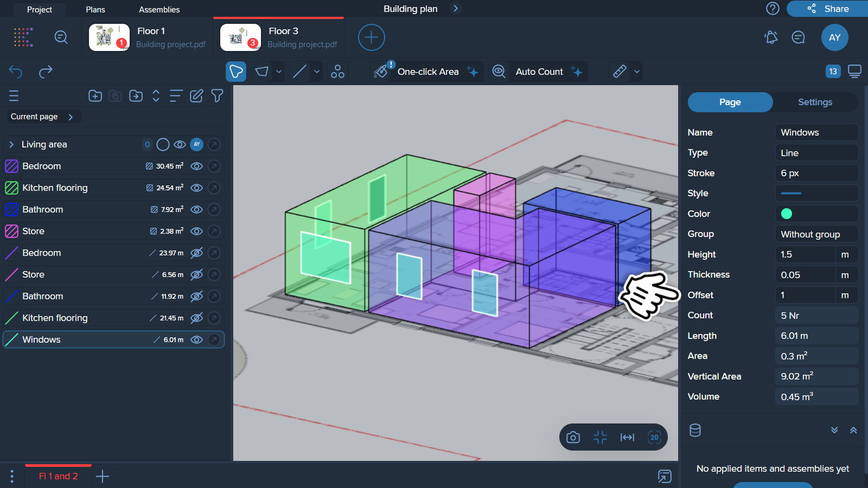Undo the last action
The image size is (868, 488).
[x=16, y=71]
